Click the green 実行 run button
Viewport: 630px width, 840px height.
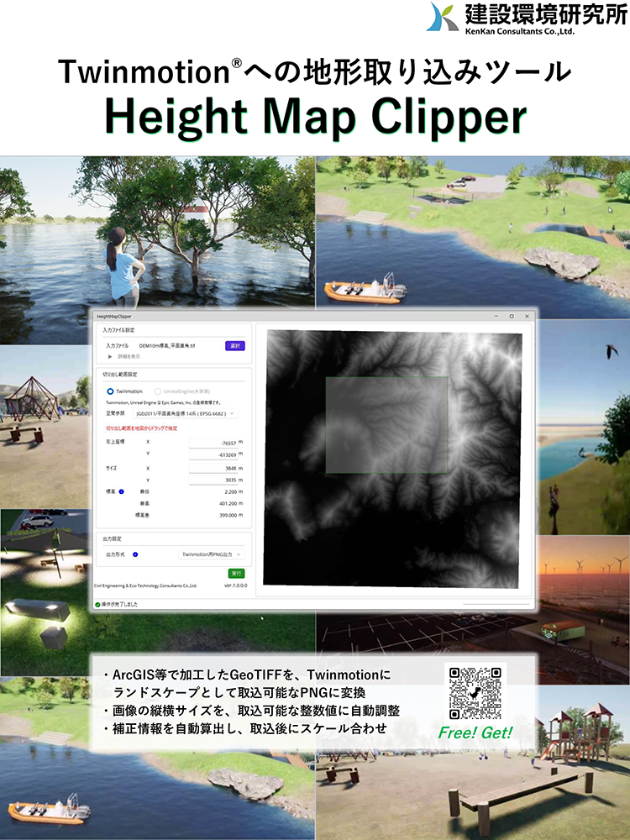(236, 573)
